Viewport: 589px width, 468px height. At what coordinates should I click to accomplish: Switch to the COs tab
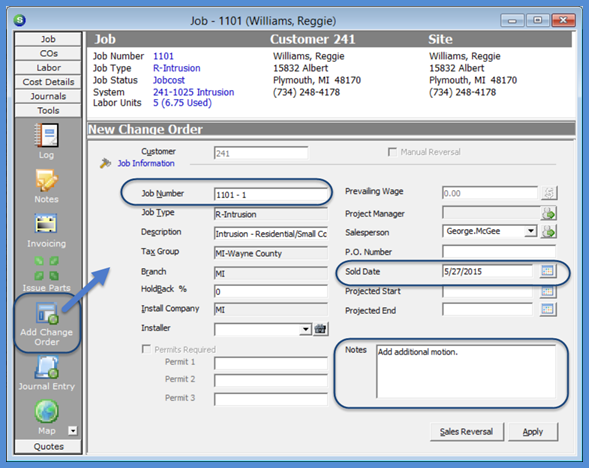pyautogui.click(x=48, y=53)
